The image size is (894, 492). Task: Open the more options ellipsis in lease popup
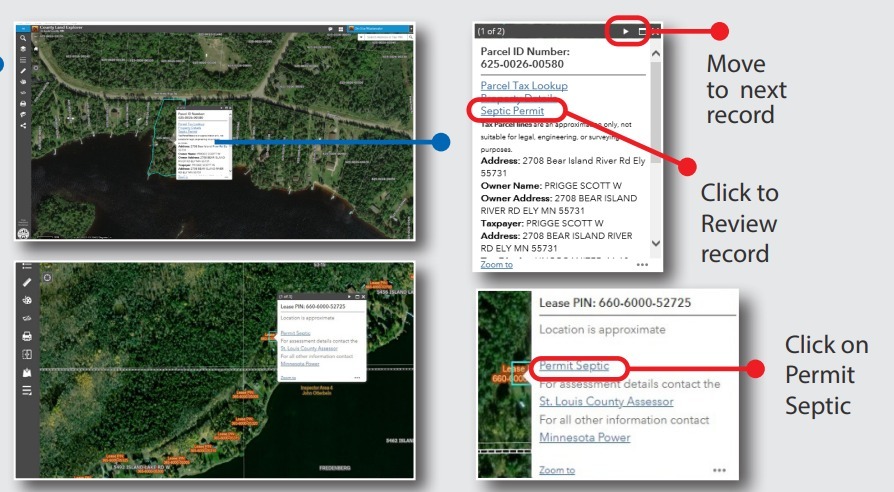click(x=719, y=470)
